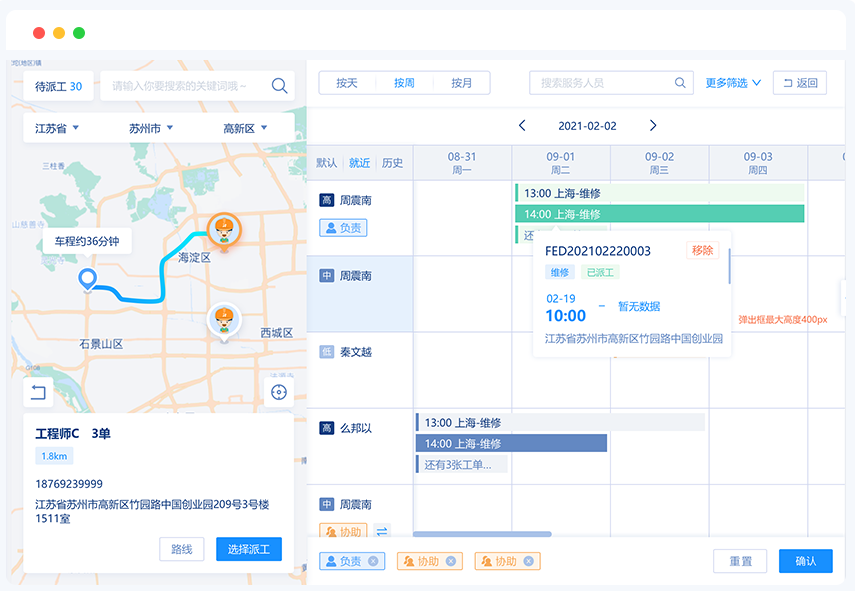Toggle the 负责 role tag under 周震南
Screen dimensions: 855x591
343,228
